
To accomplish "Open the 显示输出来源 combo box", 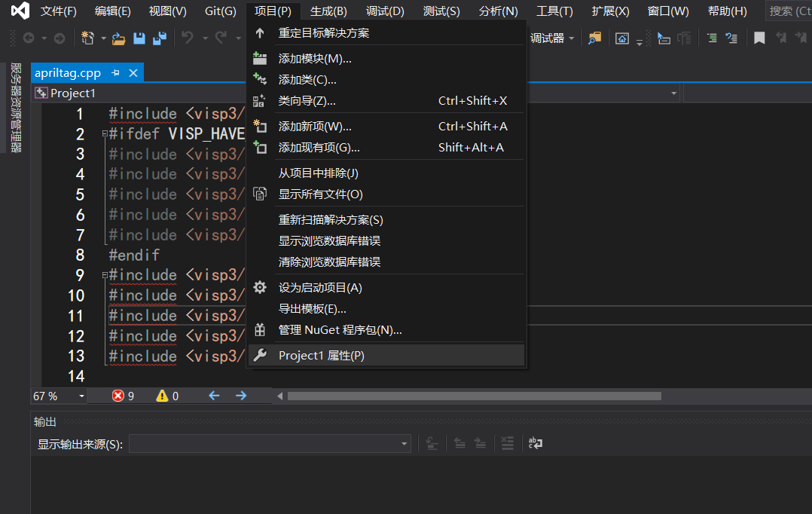I will (270, 444).
